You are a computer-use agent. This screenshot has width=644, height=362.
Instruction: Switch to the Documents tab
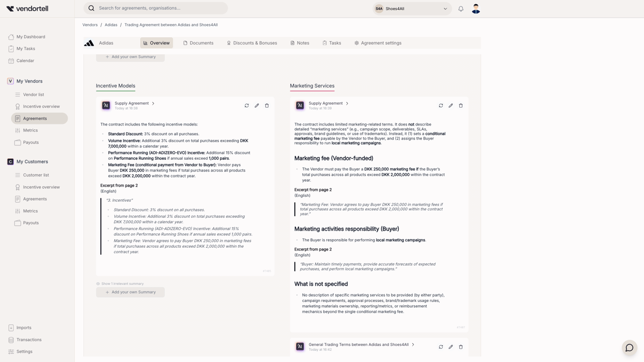click(198, 43)
